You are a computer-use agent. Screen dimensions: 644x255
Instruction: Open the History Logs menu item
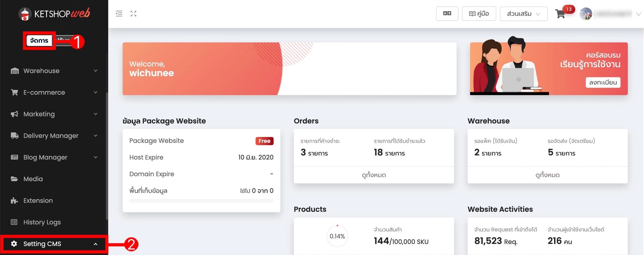coord(54,222)
